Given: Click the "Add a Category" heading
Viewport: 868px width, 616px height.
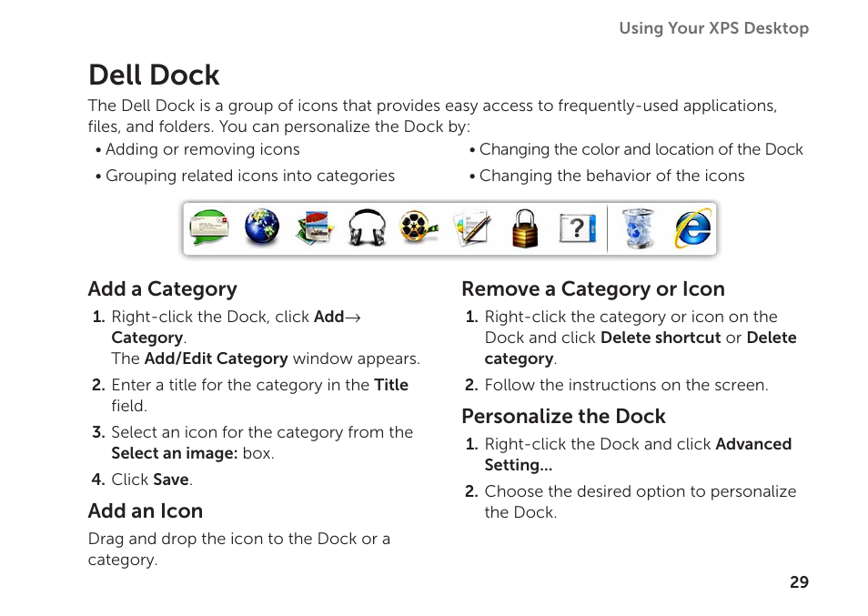Looking at the screenshot, I should click(162, 289).
